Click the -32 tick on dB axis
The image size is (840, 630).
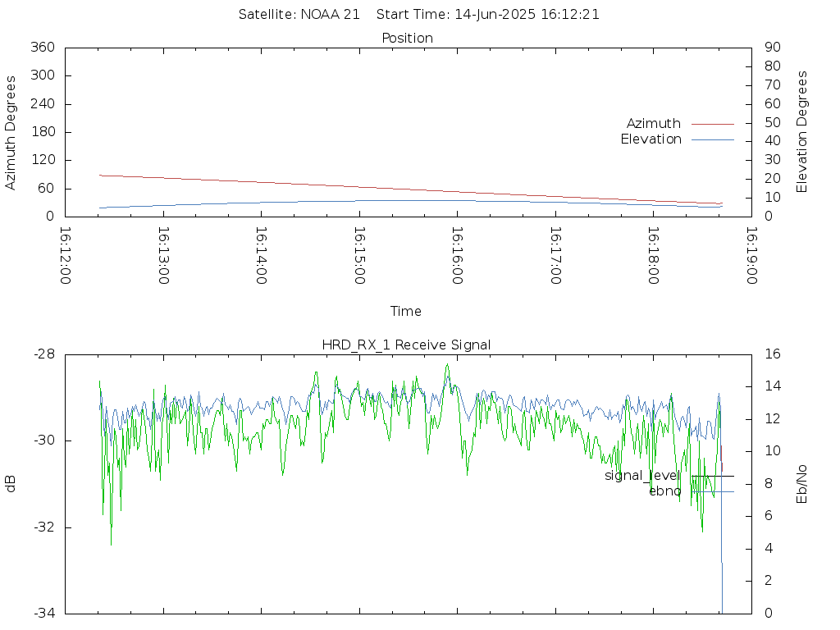click(44, 527)
